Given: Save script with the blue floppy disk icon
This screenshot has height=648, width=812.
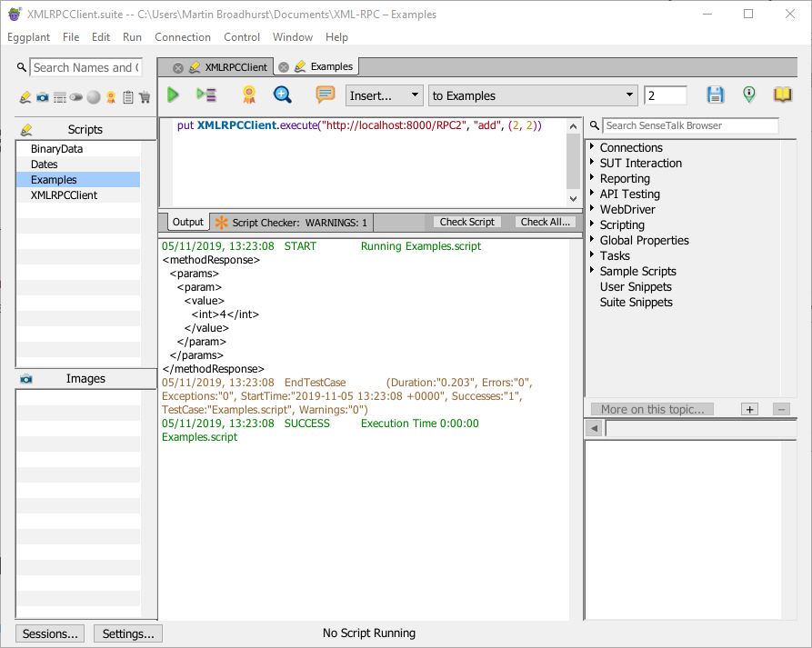Looking at the screenshot, I should pos(716,95).
